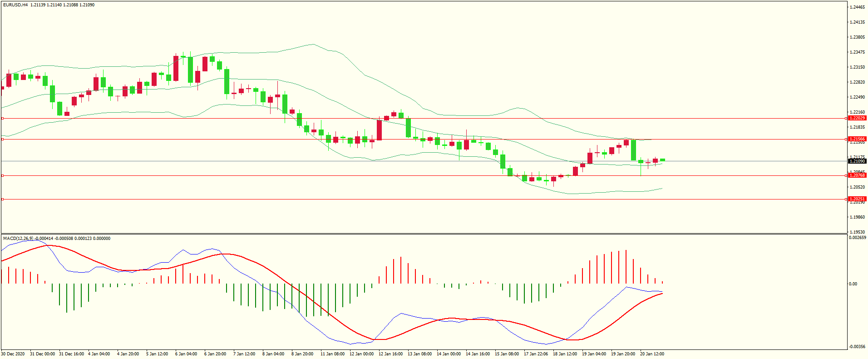Select the red 1.22029 price level label

[x=857, y=118]
